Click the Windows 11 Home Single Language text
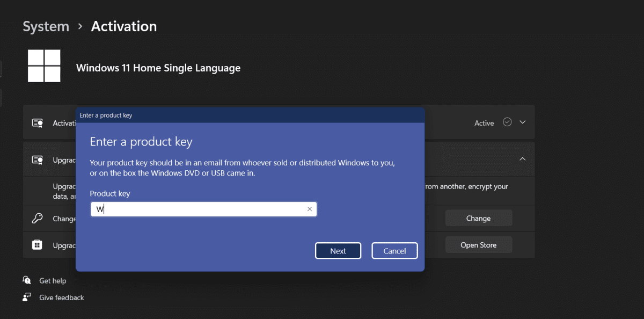The image size is (644, 319). click(x=158, y=68)
